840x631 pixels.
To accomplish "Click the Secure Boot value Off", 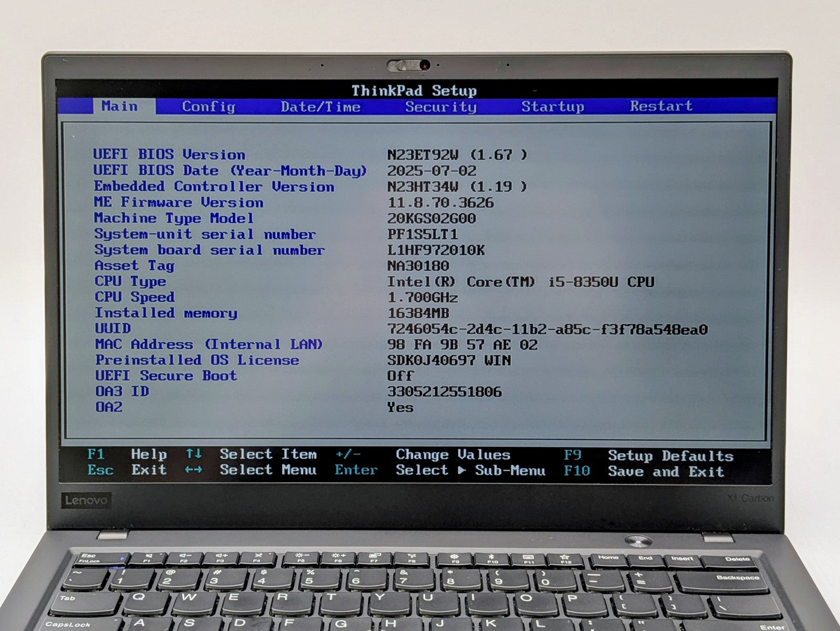I will tap(400, 376).
